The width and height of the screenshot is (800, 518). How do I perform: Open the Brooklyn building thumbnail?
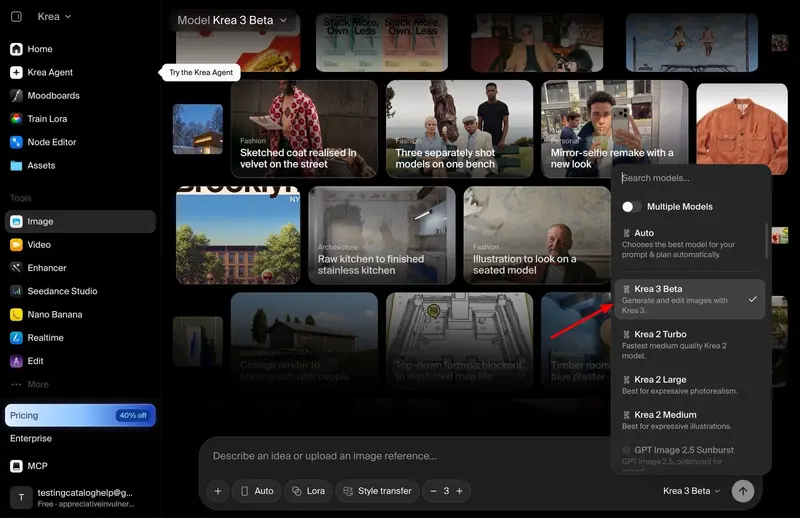tap(238, 235)
